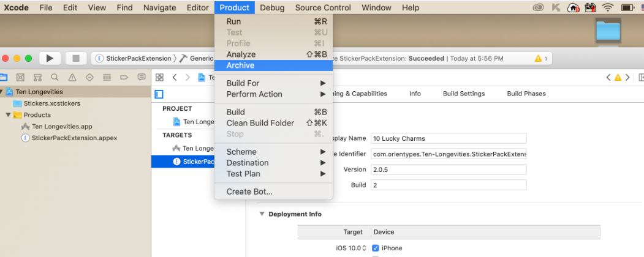Viewport: 644px width, 257px height.
Task: Collapse the Deployment Info section
Action: pyautogui.click(x=262, y=214)
